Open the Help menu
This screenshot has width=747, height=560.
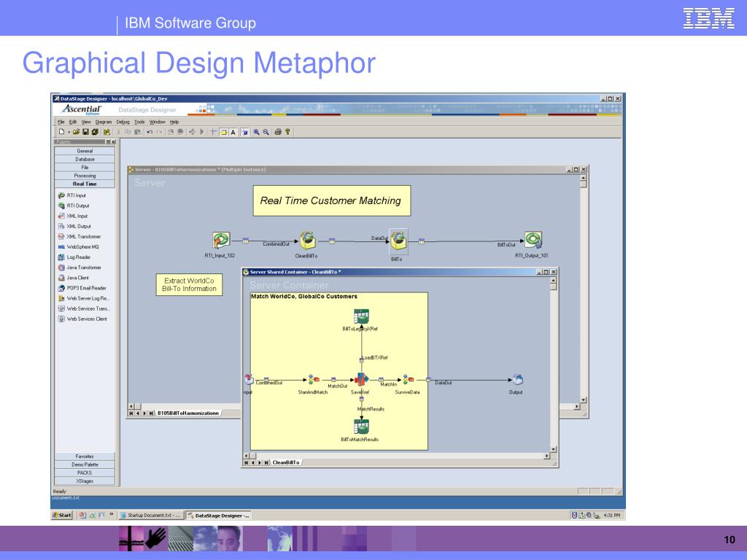click(174, 122)
